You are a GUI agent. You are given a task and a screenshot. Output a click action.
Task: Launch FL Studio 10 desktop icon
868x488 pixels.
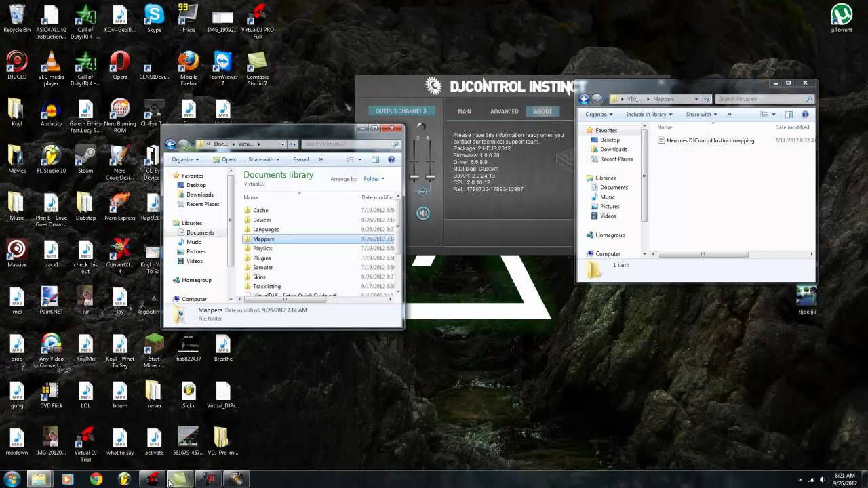click(51, 159)
